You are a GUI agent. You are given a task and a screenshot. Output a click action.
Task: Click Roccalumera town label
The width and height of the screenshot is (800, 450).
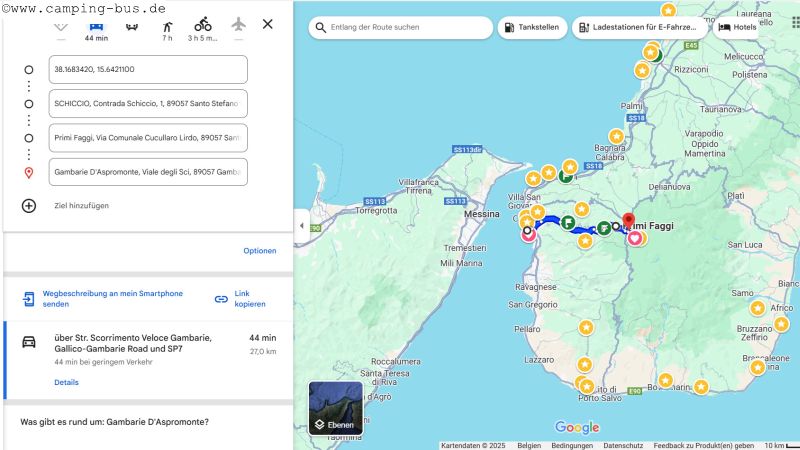(396, 362)
